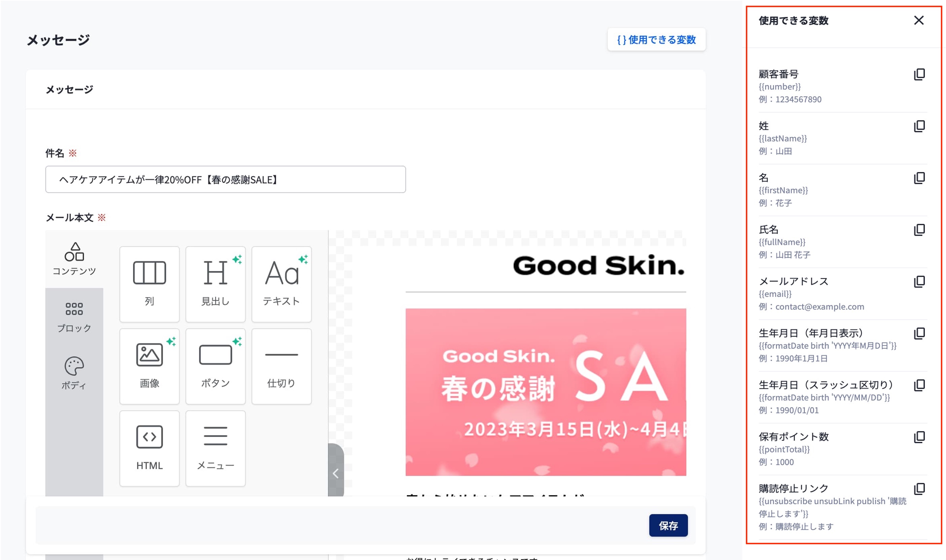The image size is (946, 560).
Task: Open the 使用できる変数 button
Action: pyautogui.click(x=656, y=40)
